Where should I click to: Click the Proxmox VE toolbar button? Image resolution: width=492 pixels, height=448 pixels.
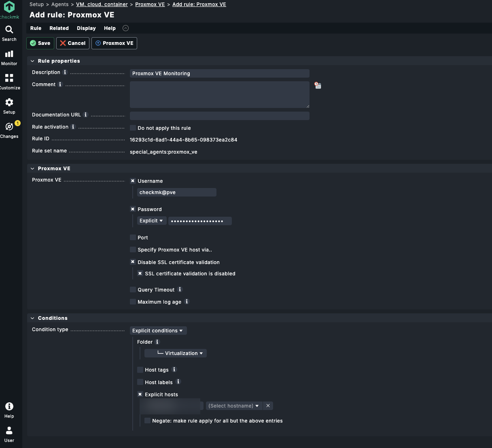pyautogui.click(x=114, y=43)
